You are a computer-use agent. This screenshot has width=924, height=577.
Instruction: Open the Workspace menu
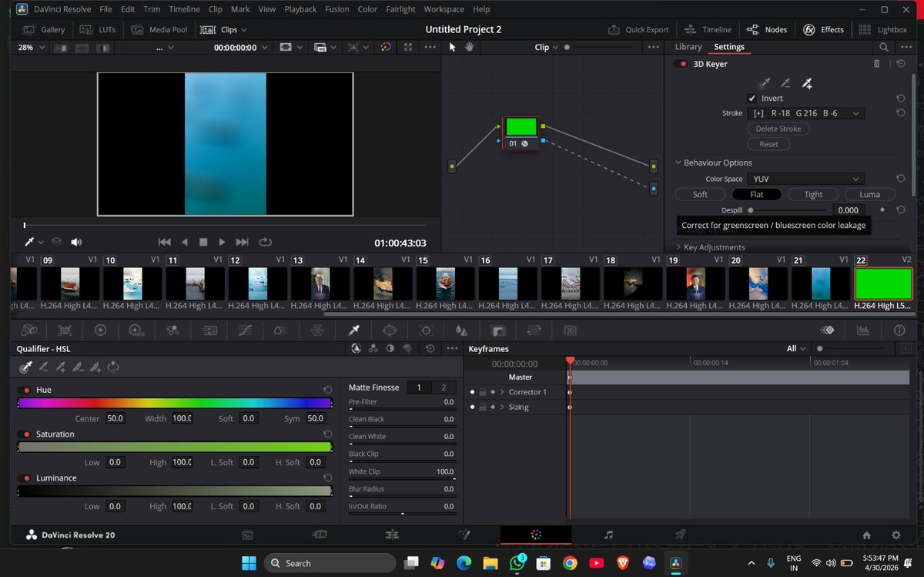click(x=444, y=9)
